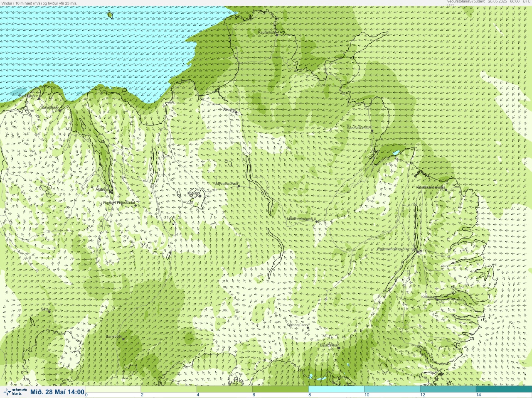532x398 pixels.
Task: Click the 'Sandbúðir' label text
Action: pos(114,337)
